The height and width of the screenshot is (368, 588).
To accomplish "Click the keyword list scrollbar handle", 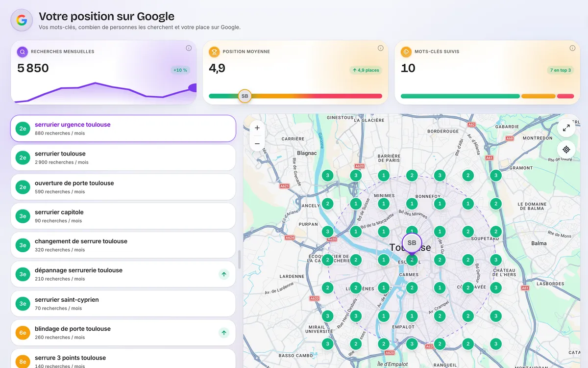I will tap(240, 260).
